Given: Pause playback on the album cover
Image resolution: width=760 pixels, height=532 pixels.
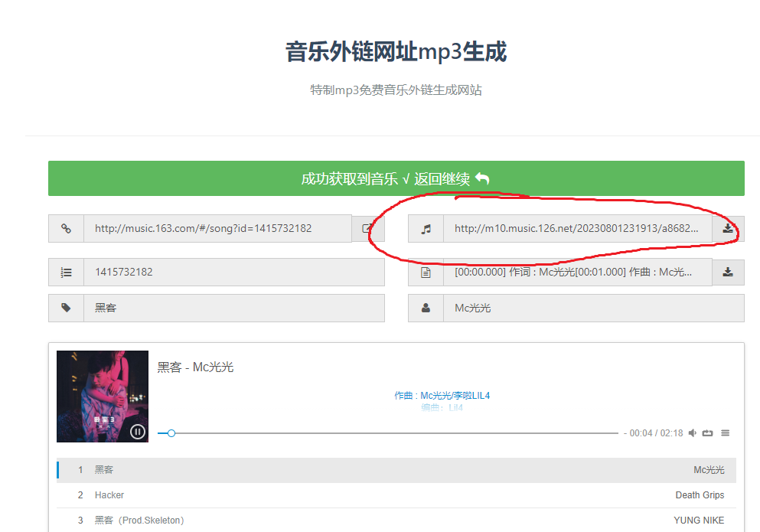Looking at the screenshot, I should pos(138,432).
